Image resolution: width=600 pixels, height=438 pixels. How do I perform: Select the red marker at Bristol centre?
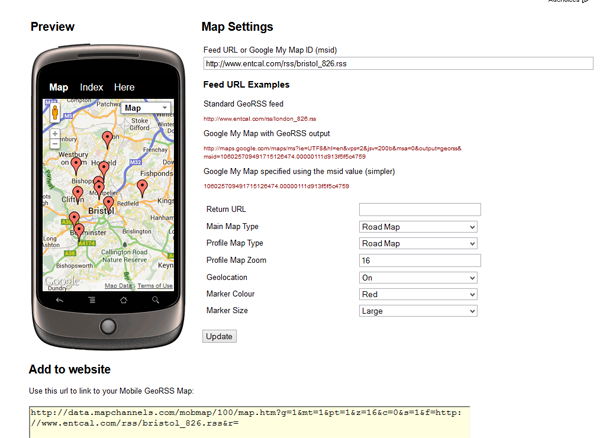tap(109, 205)
